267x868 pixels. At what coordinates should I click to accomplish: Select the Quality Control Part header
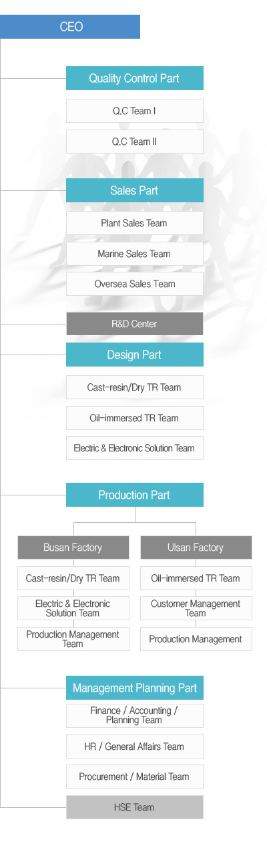click(134, 78)
